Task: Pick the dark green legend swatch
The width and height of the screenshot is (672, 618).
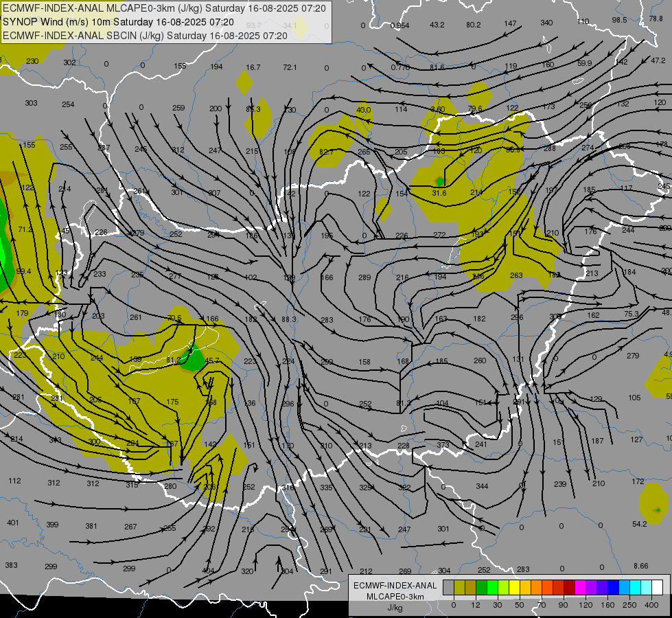Action: (x=482, y=588)
